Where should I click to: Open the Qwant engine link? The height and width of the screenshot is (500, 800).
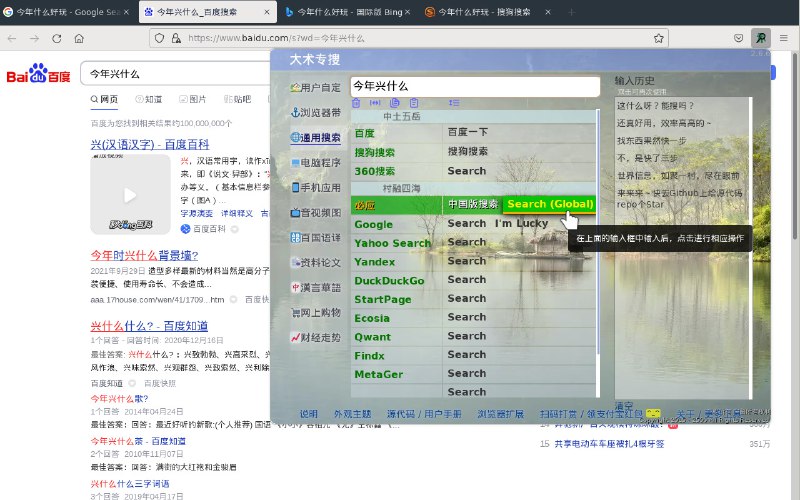372,337
